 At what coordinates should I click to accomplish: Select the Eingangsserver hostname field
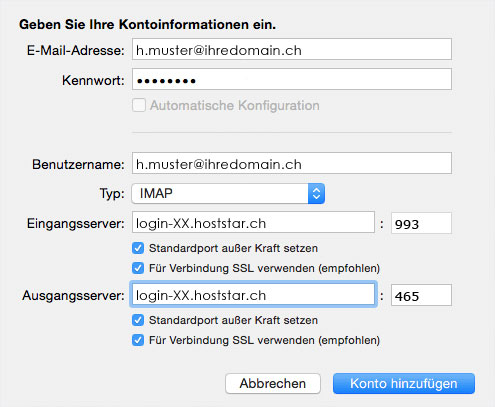coord(253,222)
